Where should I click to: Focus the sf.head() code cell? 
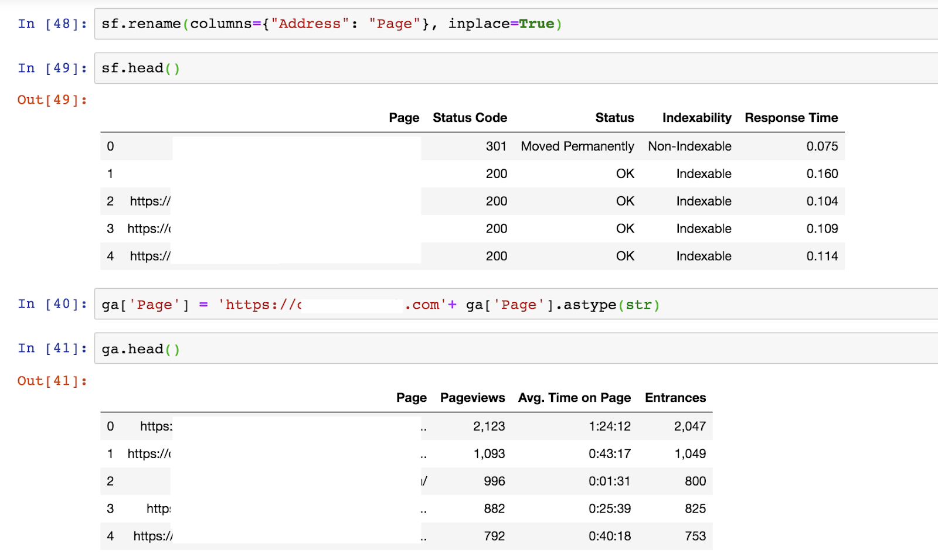pyautogui.click(x=516, y=69)
